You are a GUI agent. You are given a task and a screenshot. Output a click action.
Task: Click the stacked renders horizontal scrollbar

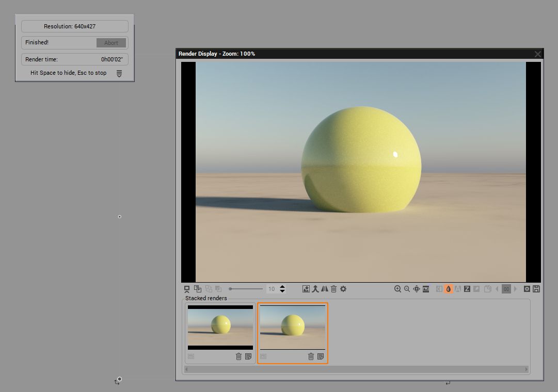[x=356, y=369]
